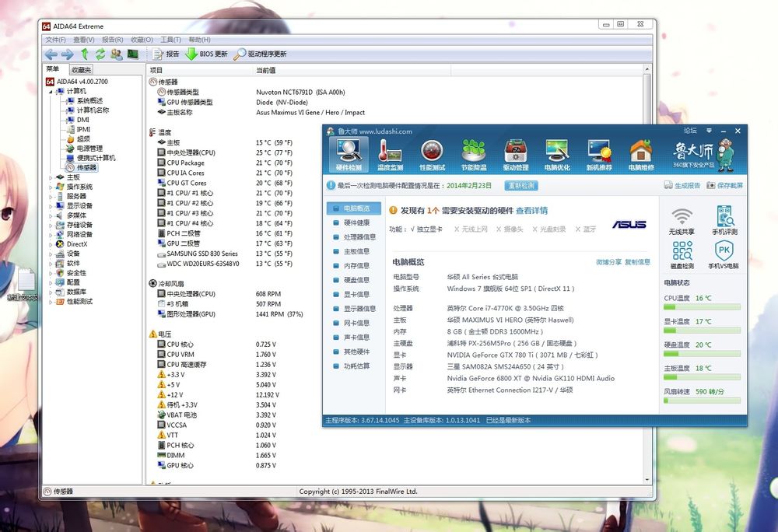Click the 项目 column header in AIDA64
Viewport: 778px width, 532px height.
point(199,71)
